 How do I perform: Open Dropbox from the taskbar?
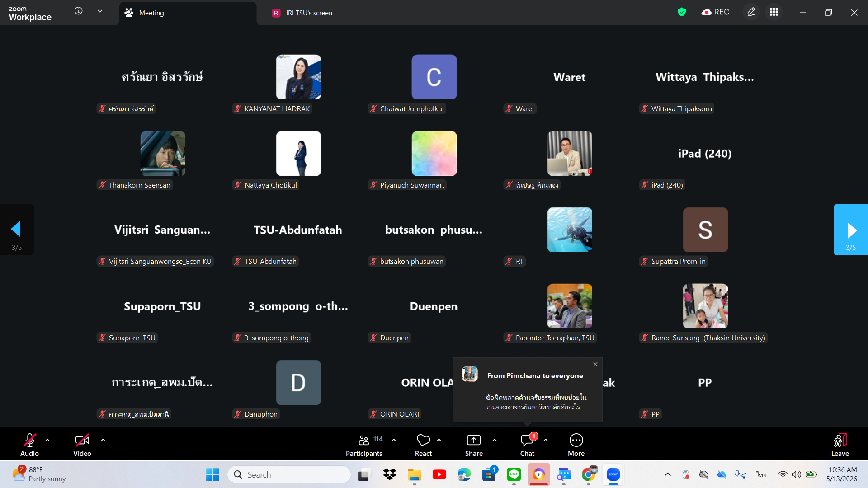pyautogui.click(x=389, y=475)
